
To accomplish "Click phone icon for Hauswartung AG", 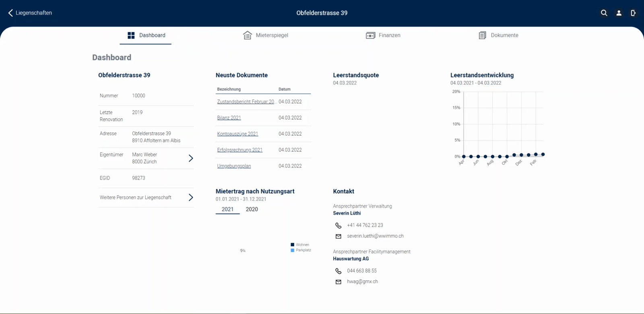I will [x=339, y=271].
